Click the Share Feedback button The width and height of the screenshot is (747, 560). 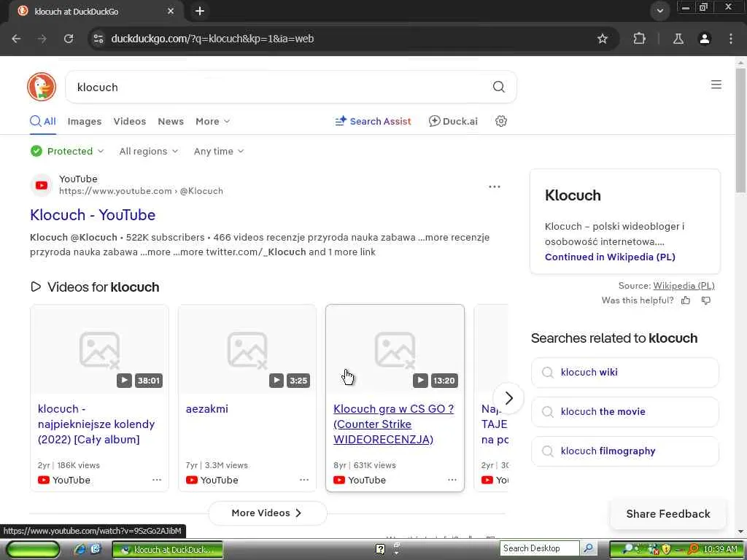tap(668, 514)
